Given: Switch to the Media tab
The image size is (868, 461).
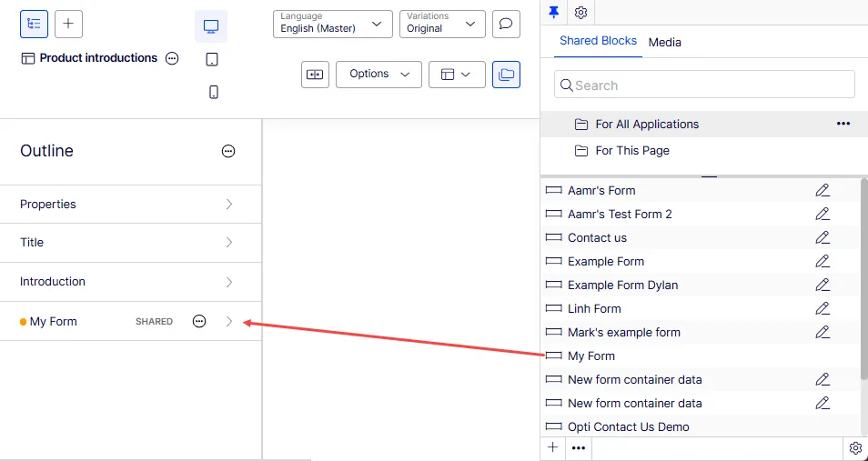Looking at the screenshot, I should pos(665,43).
